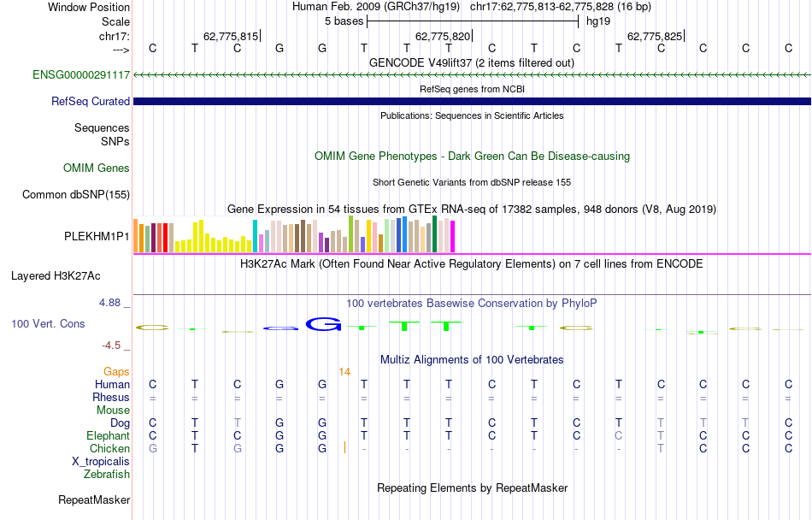
Task: Click the dark green bar in GTEx chart
Action: click(435, 234)
